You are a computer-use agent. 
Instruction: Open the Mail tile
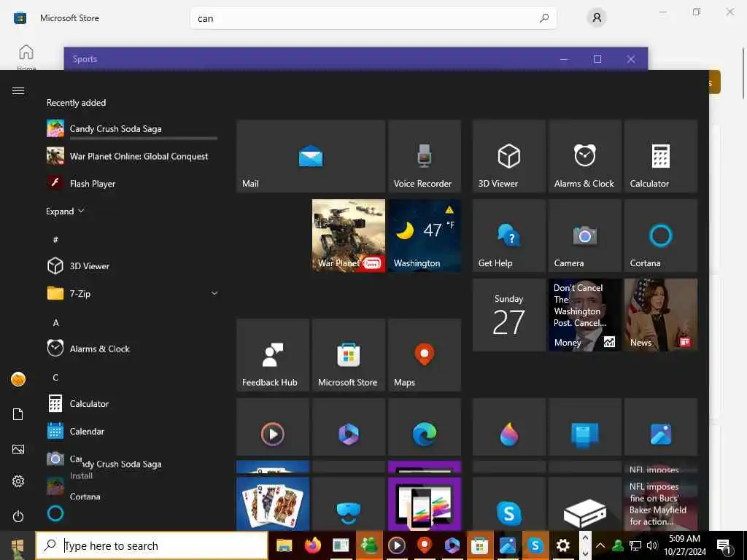[x=311, y=156]
